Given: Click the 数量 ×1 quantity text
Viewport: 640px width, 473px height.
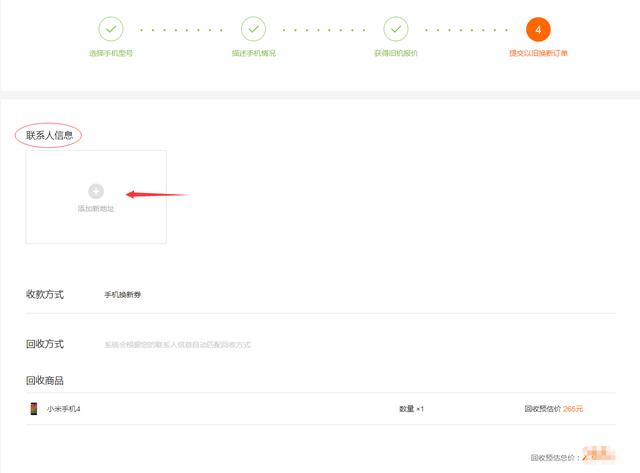Looking at the screenshot, I should pos(411,409).
